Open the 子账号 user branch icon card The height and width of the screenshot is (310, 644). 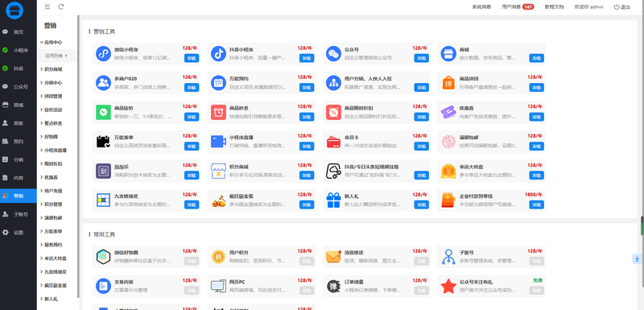click(448, 257)
